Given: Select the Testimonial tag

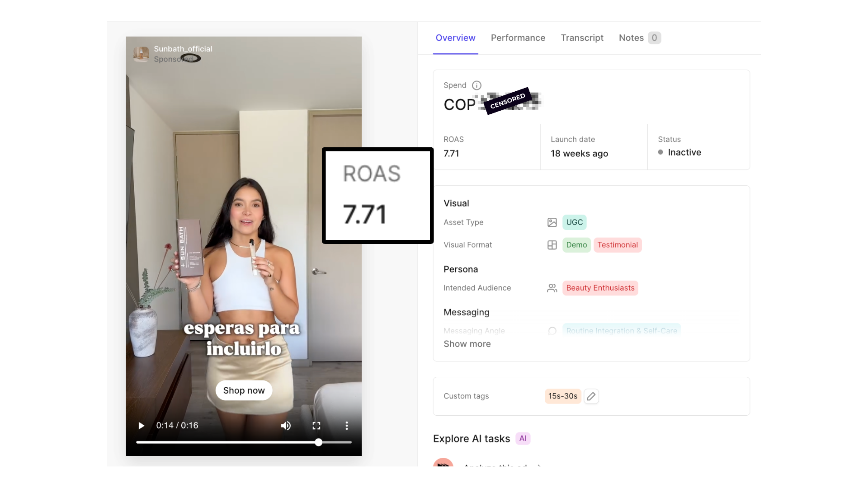Looking at the screenshot, I should pos(618,245).
